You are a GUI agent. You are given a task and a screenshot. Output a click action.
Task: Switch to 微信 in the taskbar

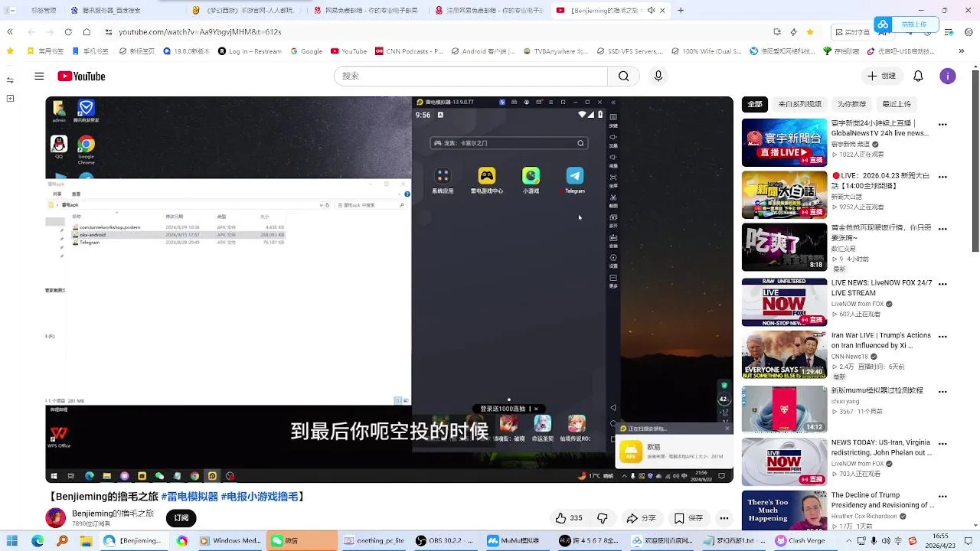(x=302, y=540)
